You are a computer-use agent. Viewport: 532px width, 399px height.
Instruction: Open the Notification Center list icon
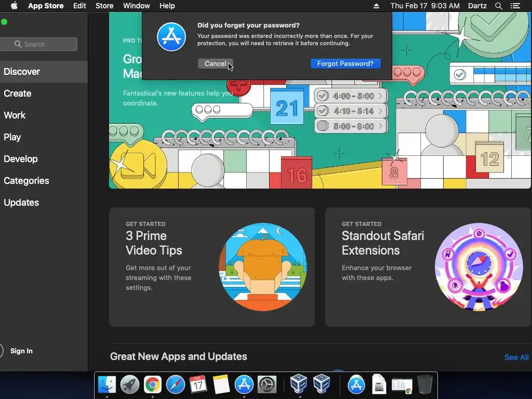click(515, 6)
